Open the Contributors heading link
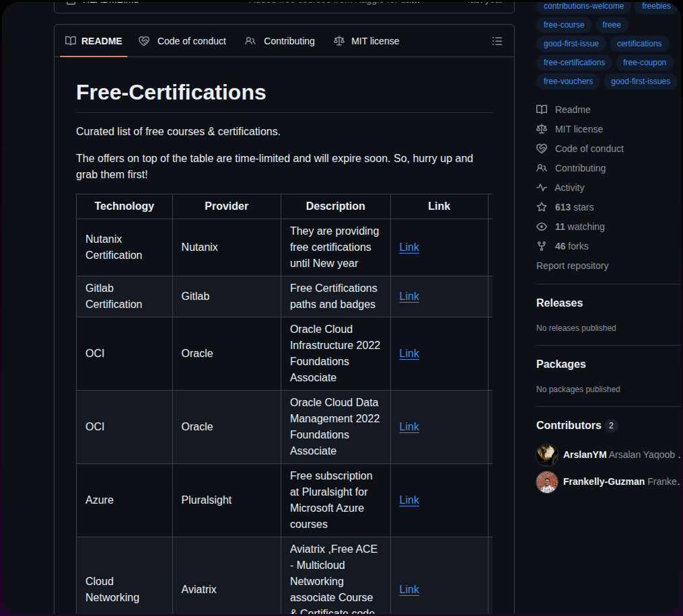683x616 pixels. point(569,425)
